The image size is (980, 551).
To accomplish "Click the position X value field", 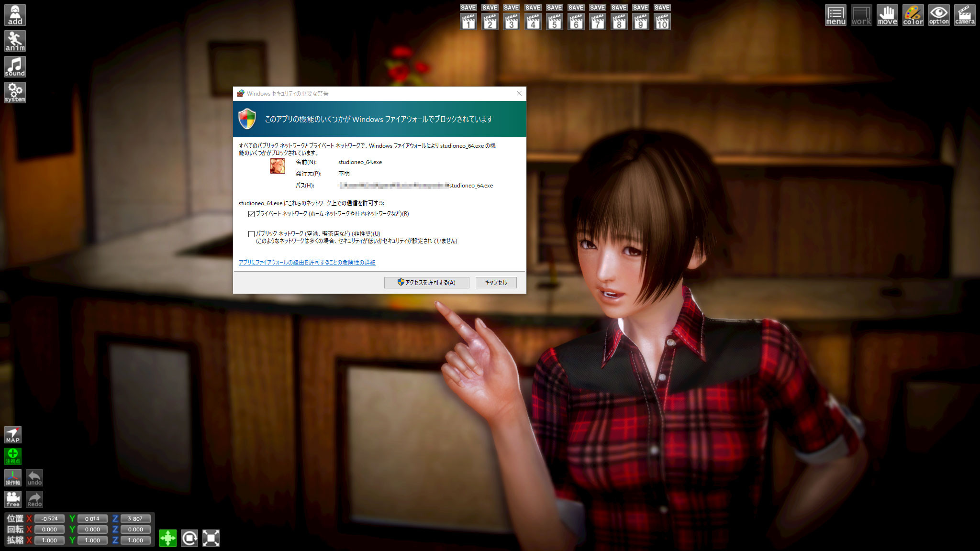I will 49,518.
